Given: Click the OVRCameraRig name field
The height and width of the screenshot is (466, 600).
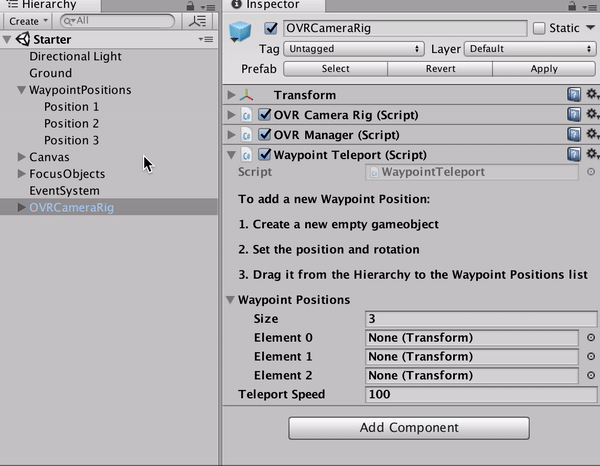Looking at the screenshot, I should click(x=405, y=28).
